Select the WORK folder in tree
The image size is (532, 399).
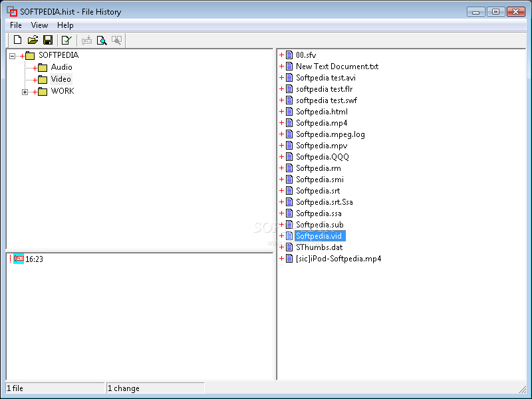tap(63, 91)
